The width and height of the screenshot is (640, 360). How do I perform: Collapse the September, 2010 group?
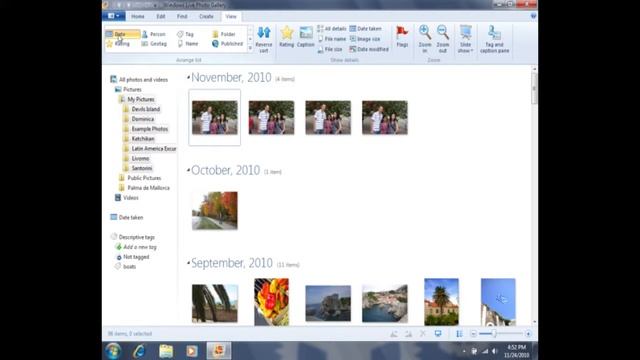[188, 263]
